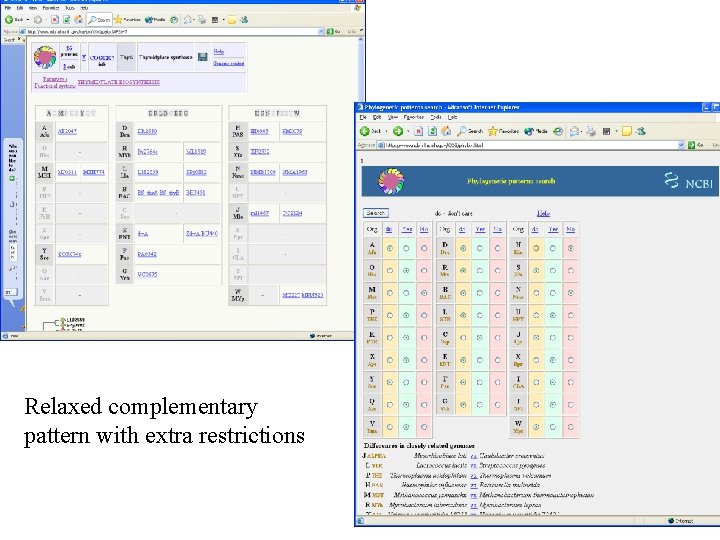Click yellow Discuss note icon in Phylogenetic patterns window
720x540 pixels.
(x=627, y=131)
